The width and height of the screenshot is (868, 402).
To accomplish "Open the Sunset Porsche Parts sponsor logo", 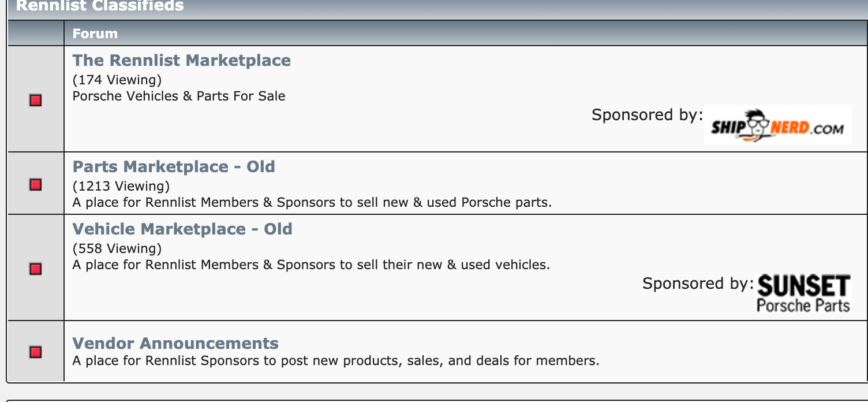I will (803, 293).
